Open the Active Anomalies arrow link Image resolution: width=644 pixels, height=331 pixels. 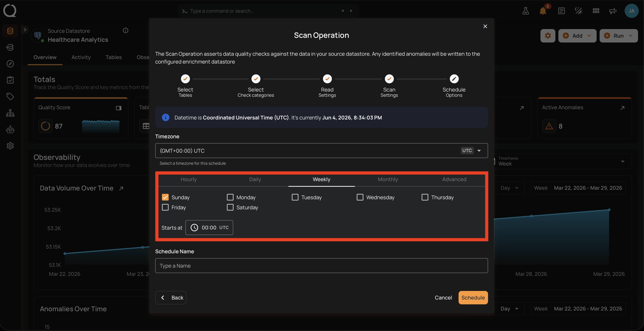click(x=622, y=108)
